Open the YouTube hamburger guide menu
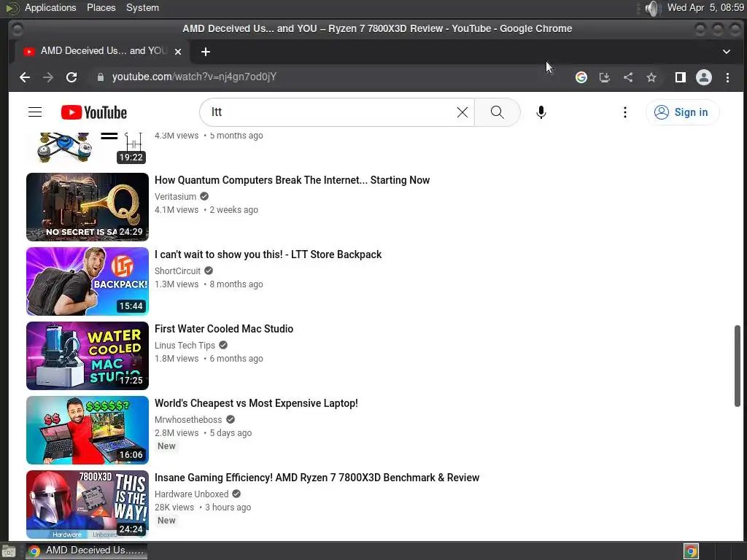747x560 pixels. point(35,112)
